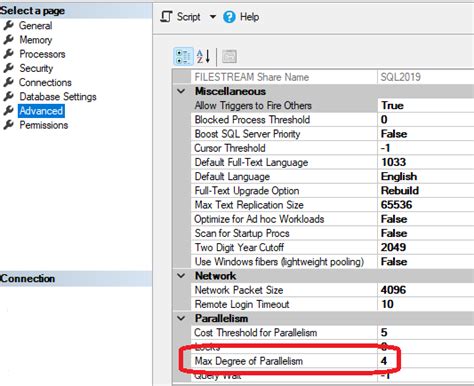Collapse the Parallelism category
The height and width of the screenshot is (386, 474).
point(181,318)
